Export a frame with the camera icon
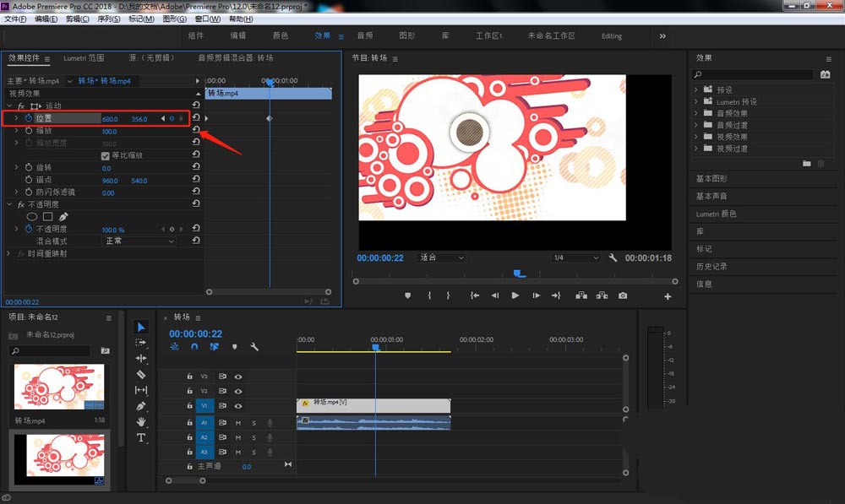845x504 pixels. click(623, 295)
